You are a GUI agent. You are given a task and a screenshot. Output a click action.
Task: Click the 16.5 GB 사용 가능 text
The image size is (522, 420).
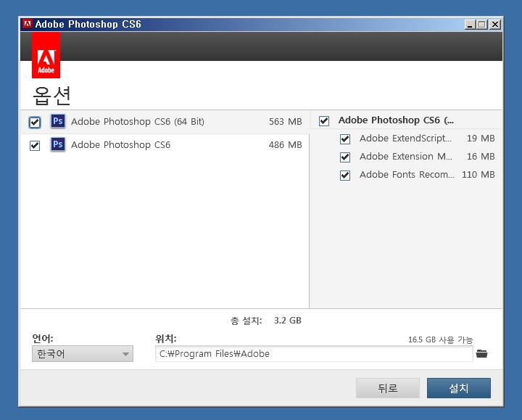click(441, 339)
